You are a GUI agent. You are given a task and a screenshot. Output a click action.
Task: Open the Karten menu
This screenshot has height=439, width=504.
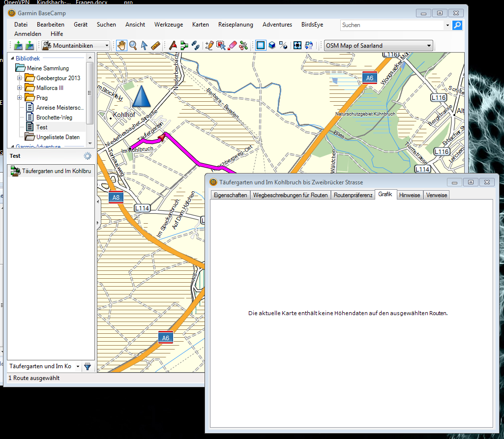[x=201, y=25]
